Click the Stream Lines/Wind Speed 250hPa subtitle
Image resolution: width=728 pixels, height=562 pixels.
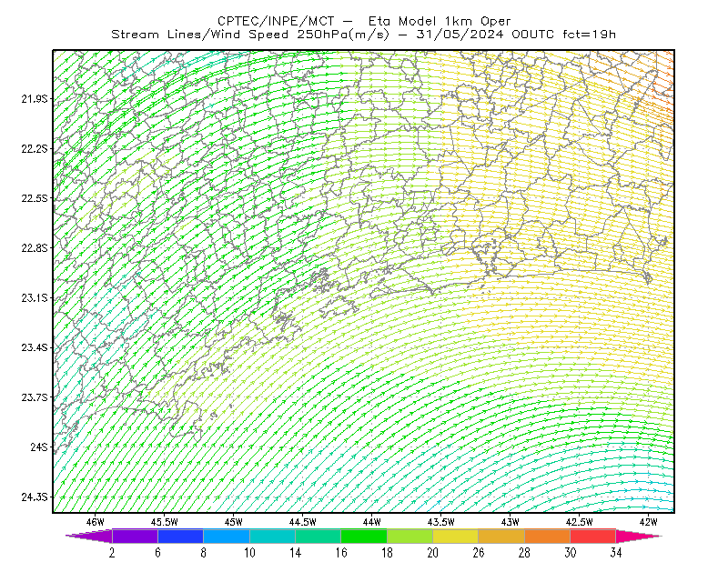coord(250,35)
